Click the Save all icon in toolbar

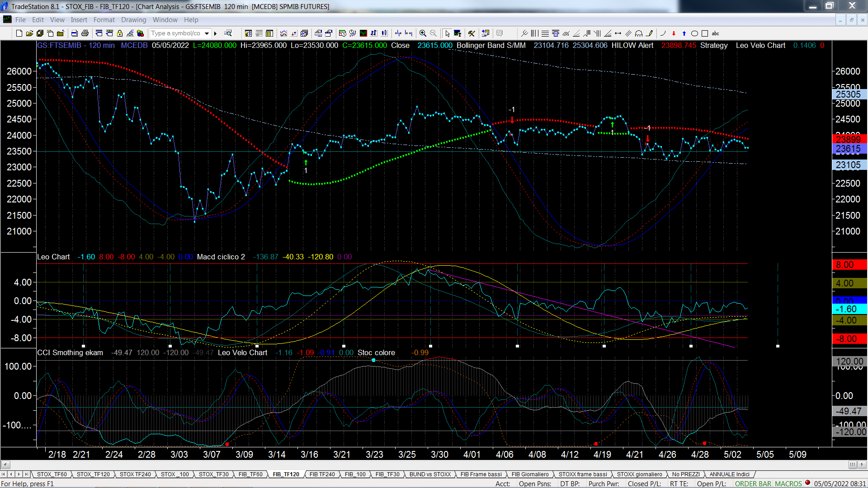(x=40, y=33)
